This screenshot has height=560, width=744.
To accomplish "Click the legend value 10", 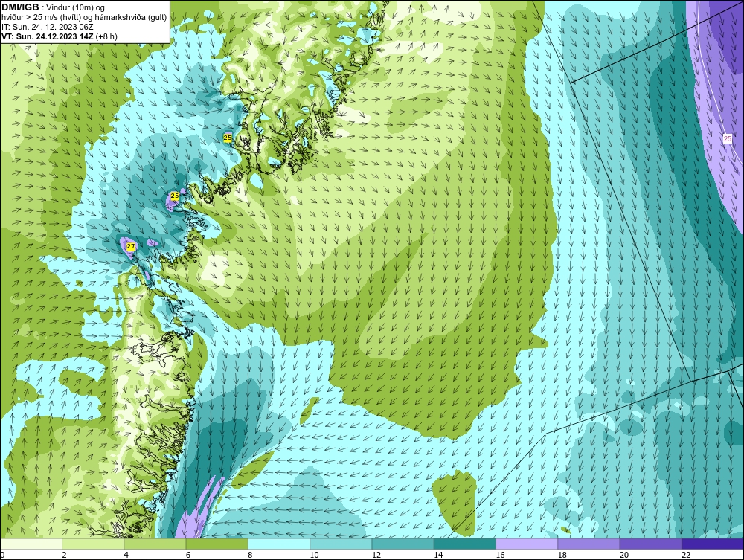I will [314, 555].
